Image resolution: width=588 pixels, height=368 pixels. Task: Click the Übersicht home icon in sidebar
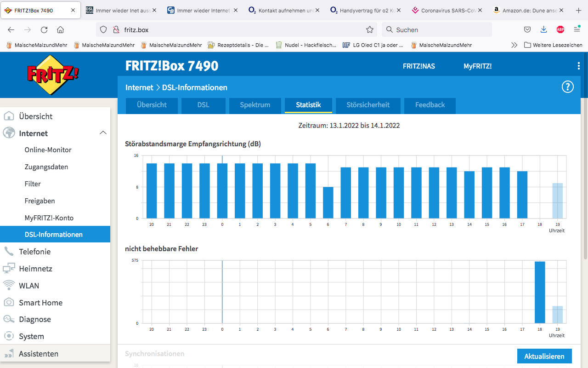tap(9, 116)
